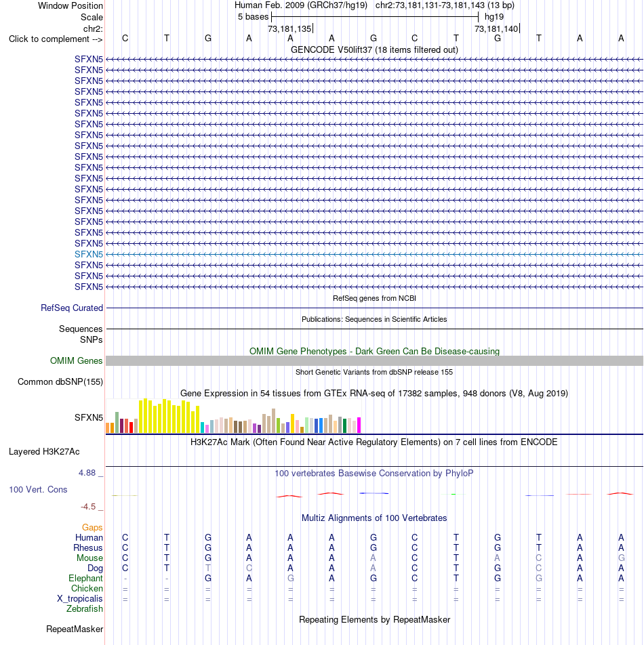The height and width of the screenshot is (645, 644).
Task: Click the SFXN5 label beside the GTEx chart
Action: [89, 417]
